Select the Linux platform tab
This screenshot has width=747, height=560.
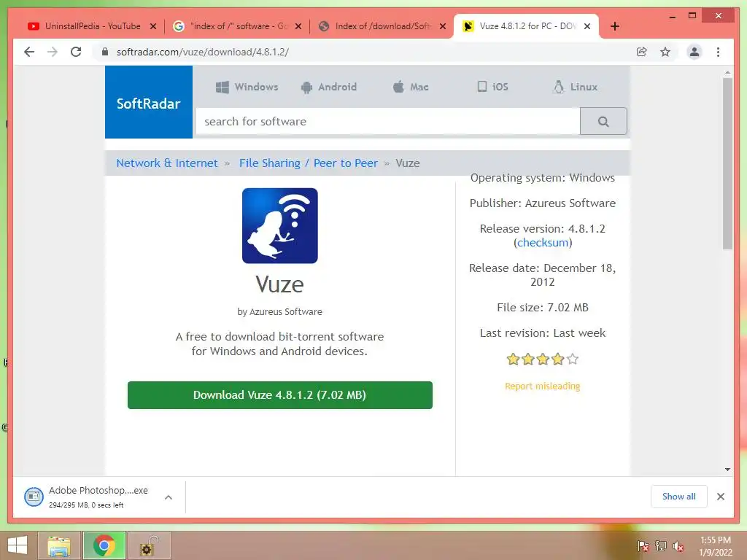[x=575, y=87]
